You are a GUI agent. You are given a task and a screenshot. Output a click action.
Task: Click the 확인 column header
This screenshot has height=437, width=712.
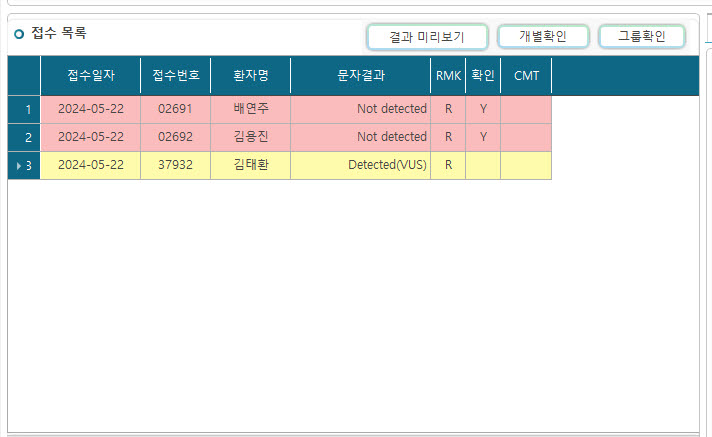(483, 75)
